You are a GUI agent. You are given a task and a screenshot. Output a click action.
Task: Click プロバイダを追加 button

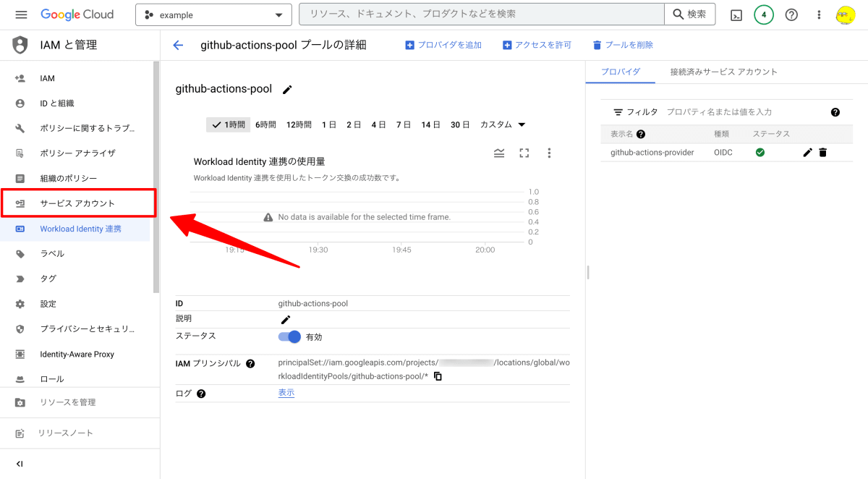tap(443, 45)
